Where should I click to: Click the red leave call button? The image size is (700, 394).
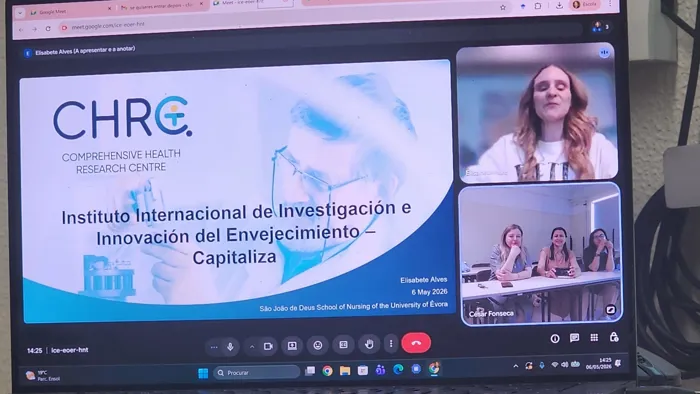(x=416, y=343)
